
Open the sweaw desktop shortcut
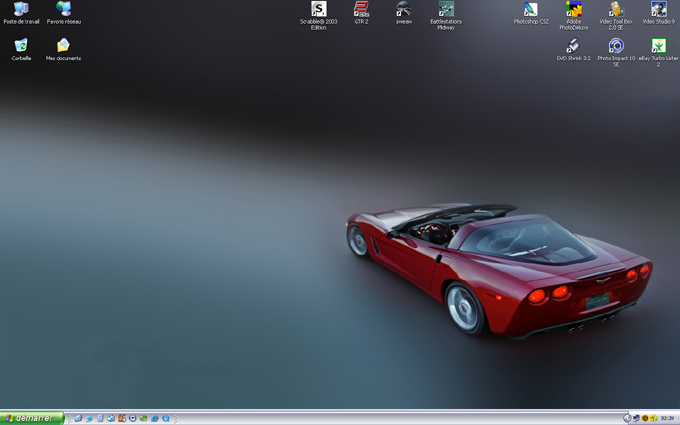point(403,10)
